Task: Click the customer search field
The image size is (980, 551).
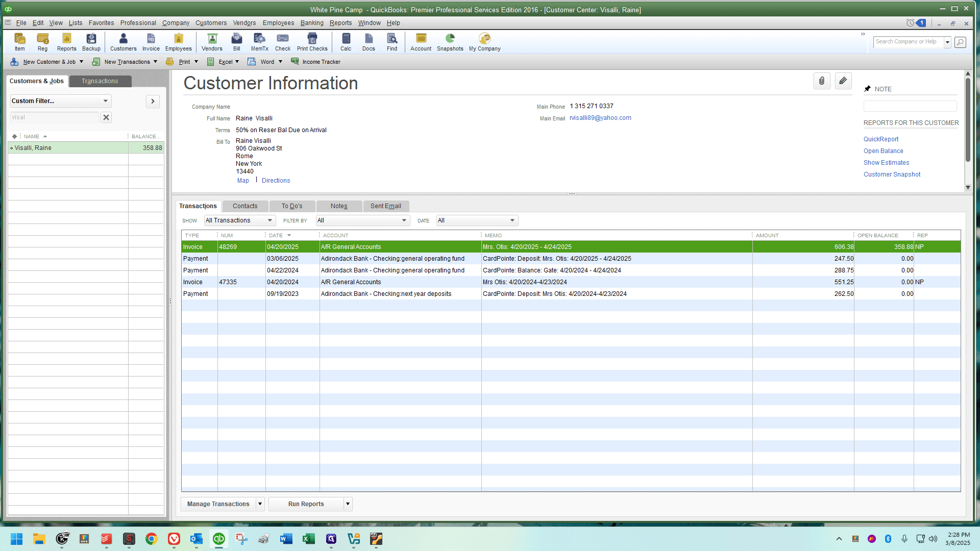Action: pos(54,117)
